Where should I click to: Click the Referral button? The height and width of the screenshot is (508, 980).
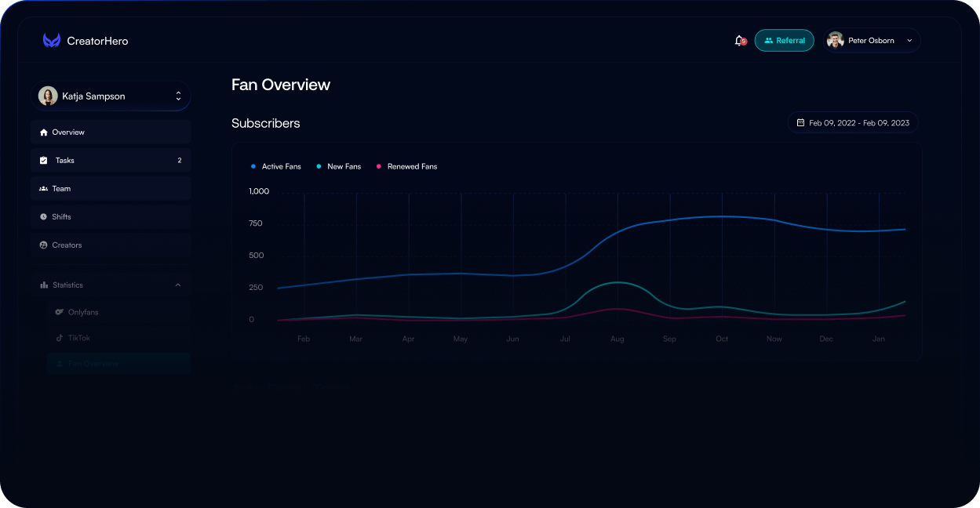point(784,41)
